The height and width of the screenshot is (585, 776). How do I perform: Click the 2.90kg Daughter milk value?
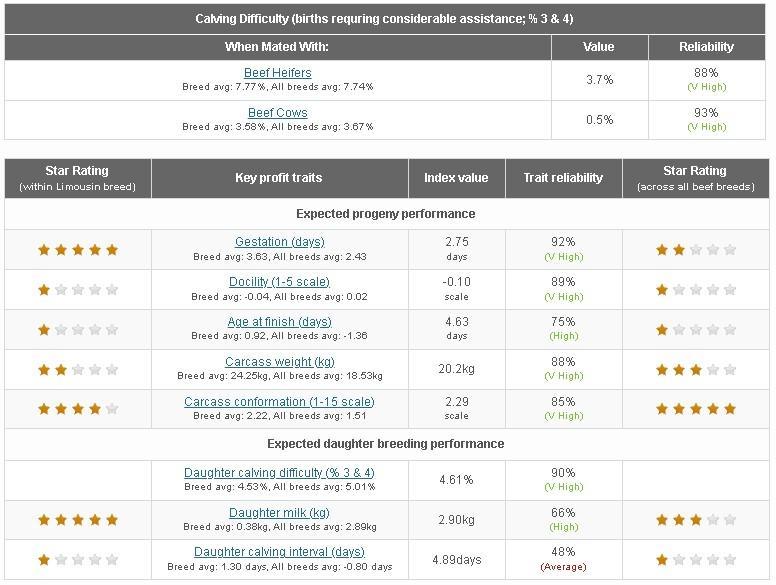(x=456, y=520)
